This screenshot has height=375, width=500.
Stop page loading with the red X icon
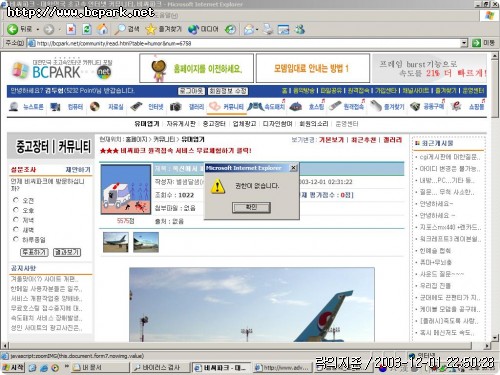click(x=71, y=30)
